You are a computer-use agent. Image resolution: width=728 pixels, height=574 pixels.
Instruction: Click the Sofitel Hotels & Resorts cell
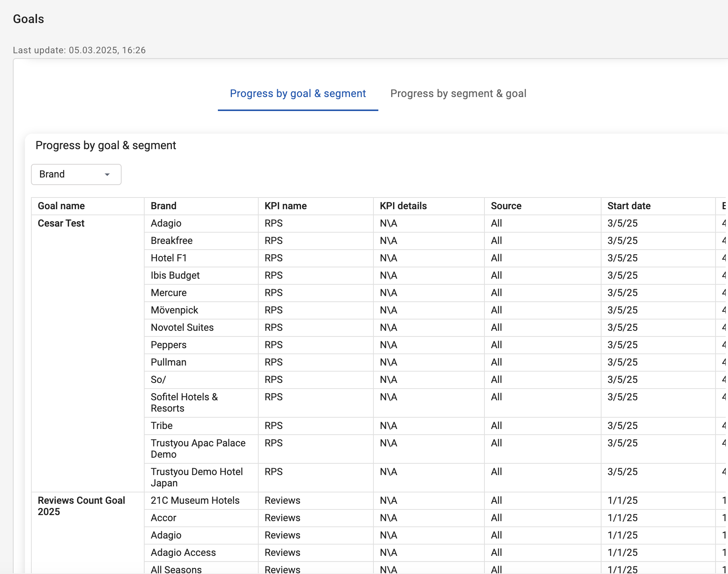[x=184, y=403]
